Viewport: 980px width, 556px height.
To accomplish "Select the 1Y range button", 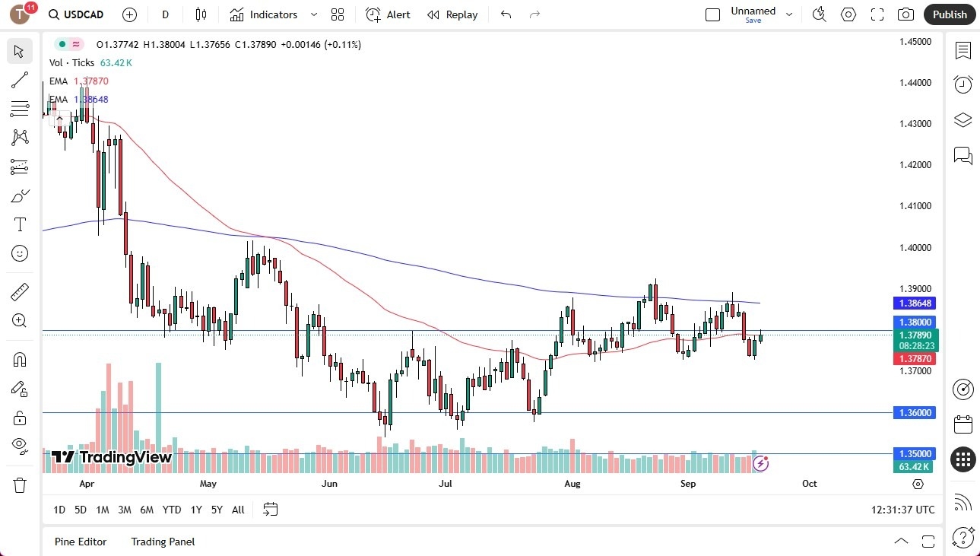I will click(x=195, y=510).
